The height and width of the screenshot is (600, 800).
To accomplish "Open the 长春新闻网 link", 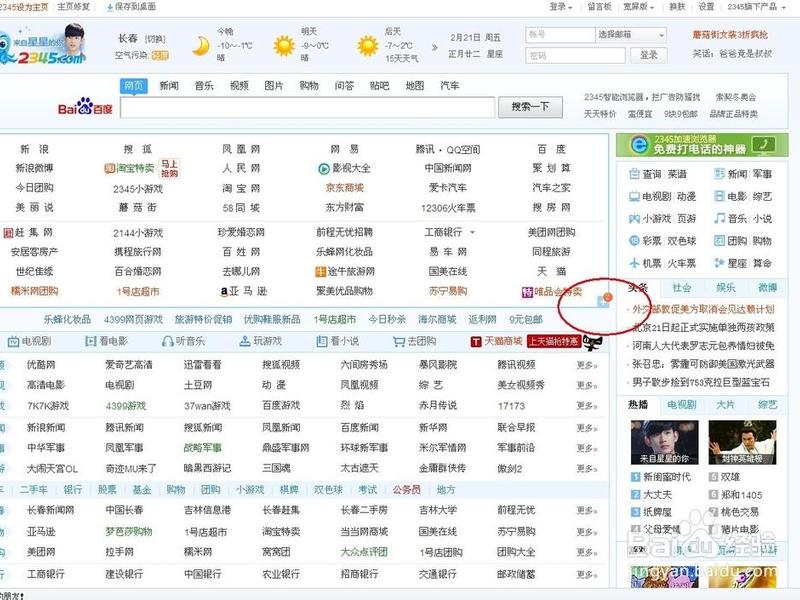I will click(x=51, y=510).
